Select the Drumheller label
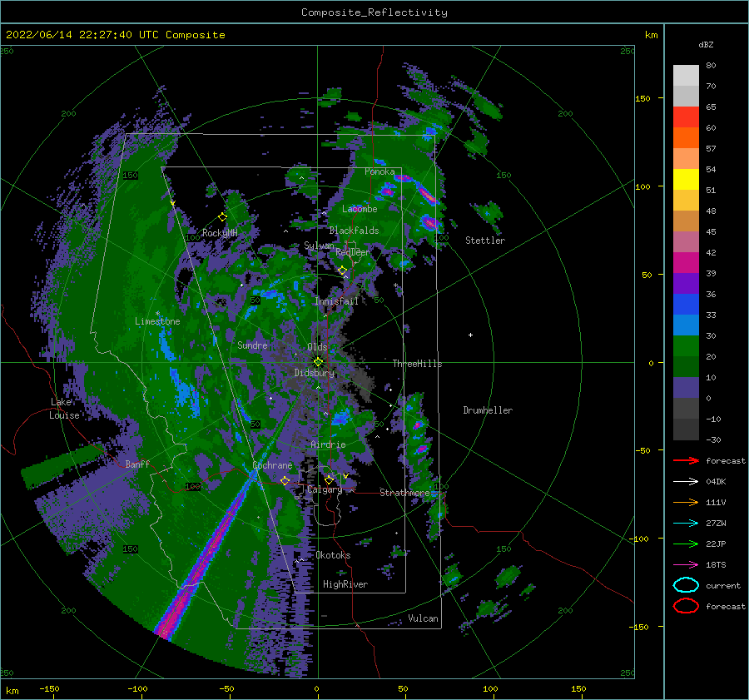This screenshot has width=749, height=700. tap(488, 410)
